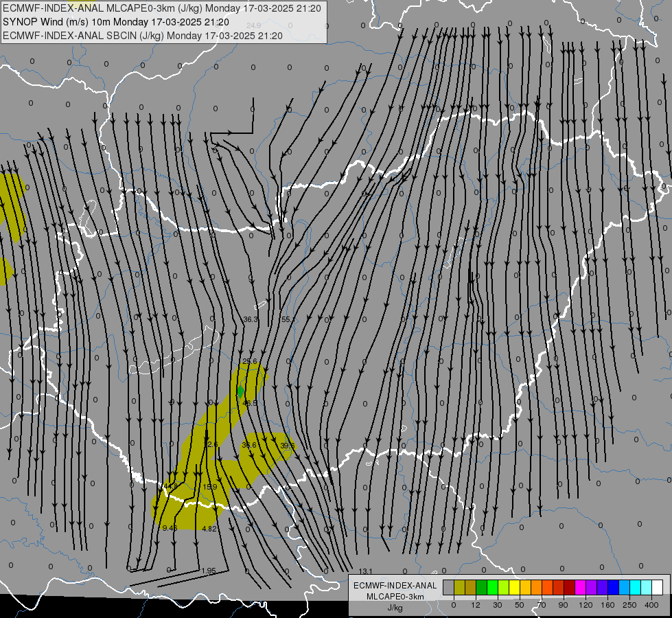Click the faint map value 24.9
The image size is (672, 618).
coord(254,26)
